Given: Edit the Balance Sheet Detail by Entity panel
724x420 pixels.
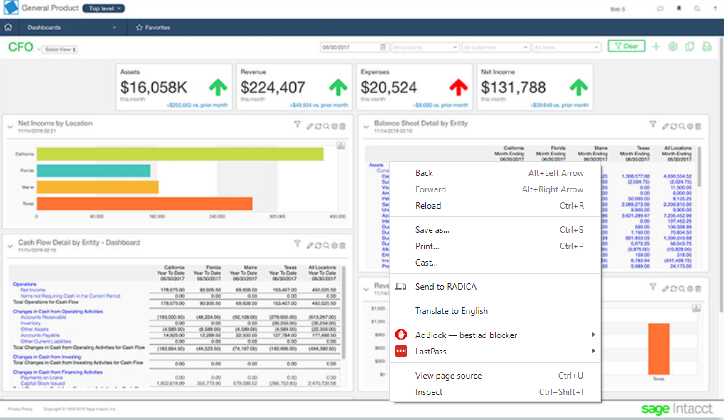Looking at the screenshot, I should [665, 126].
